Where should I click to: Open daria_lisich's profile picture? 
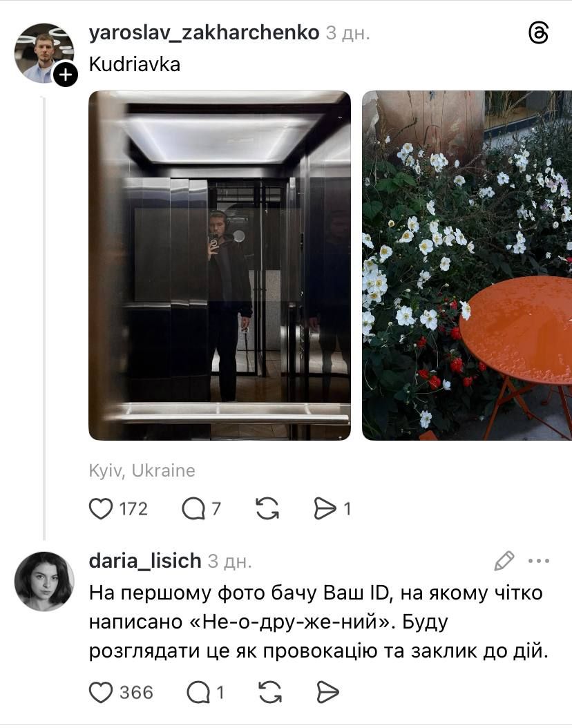pos(44,581)
